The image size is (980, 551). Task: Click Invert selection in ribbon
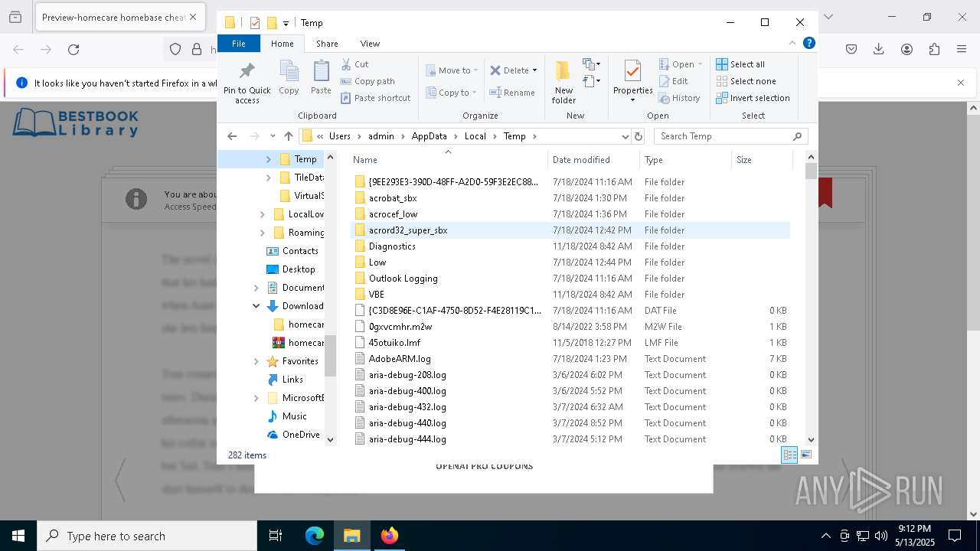[753, 98]
